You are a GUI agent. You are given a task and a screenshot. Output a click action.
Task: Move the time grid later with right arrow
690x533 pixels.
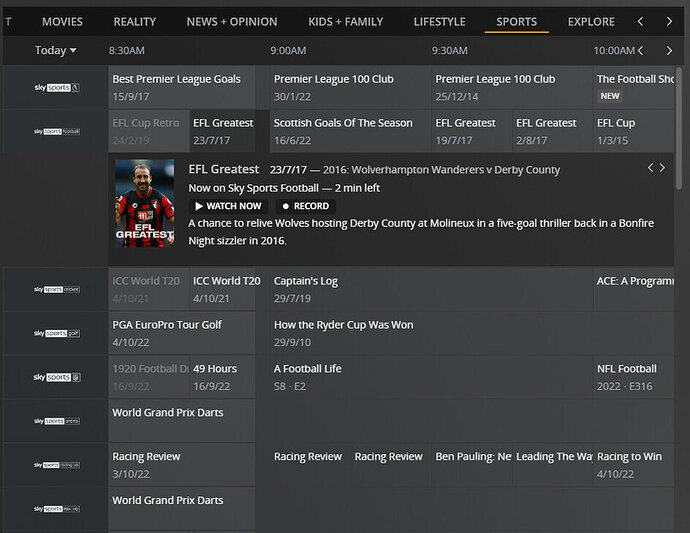(669, 51)
